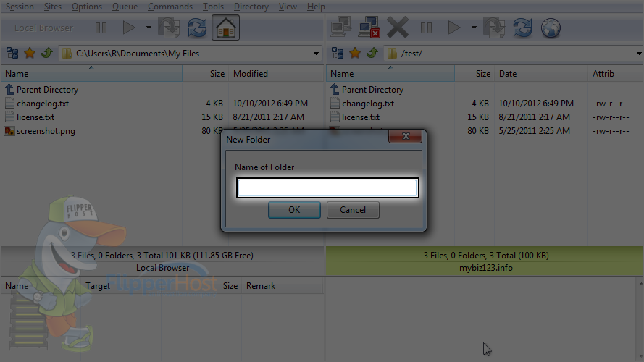Screen dimensions: 644x362
Task: Click the remote up-directory green arrow
Action: [x=372, y=53]
